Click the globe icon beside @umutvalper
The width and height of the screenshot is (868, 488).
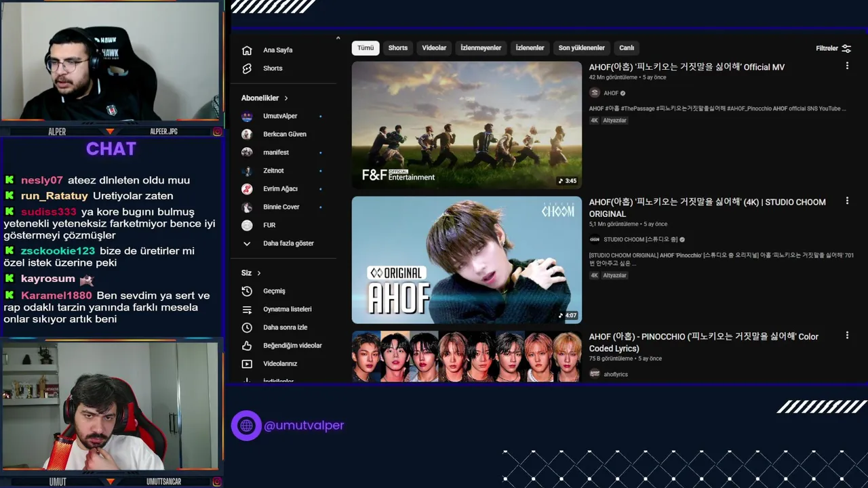[246, 426]
